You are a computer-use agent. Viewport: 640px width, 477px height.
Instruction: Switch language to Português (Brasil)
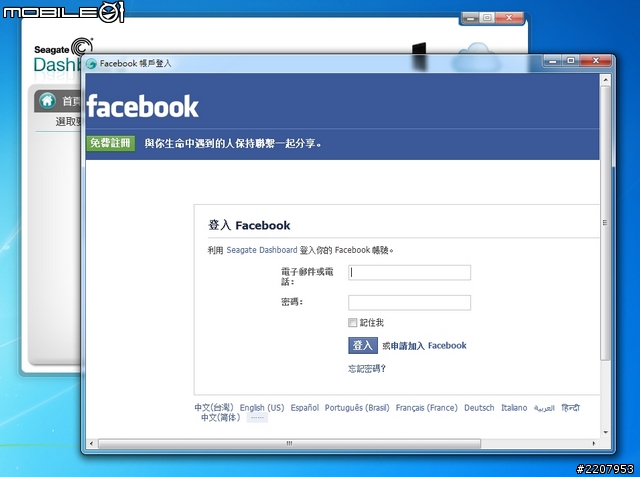[357, 408]
